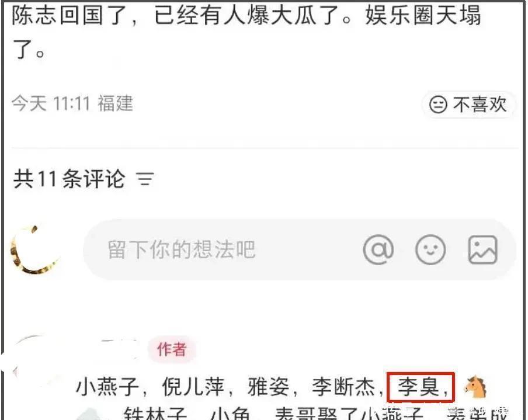
Task: Focus the 留下你的想法吧 comment field
Action: coord(300,249)
